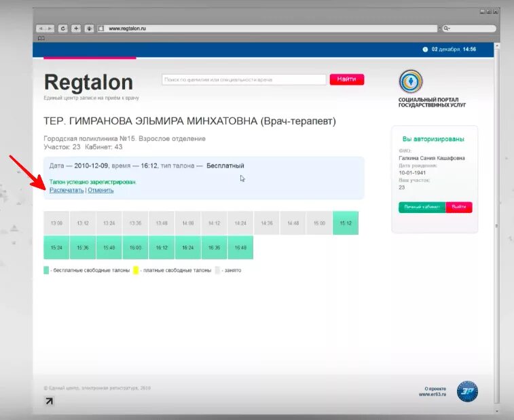
Task: Click the occupied 14:36 slot
Action: coord(267,223)
